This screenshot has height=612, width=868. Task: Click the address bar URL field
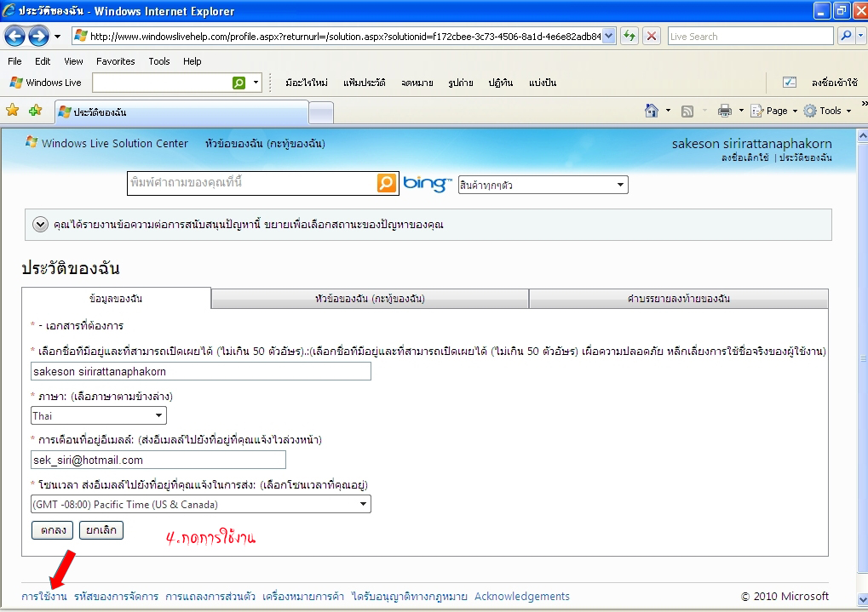(337, 37)
